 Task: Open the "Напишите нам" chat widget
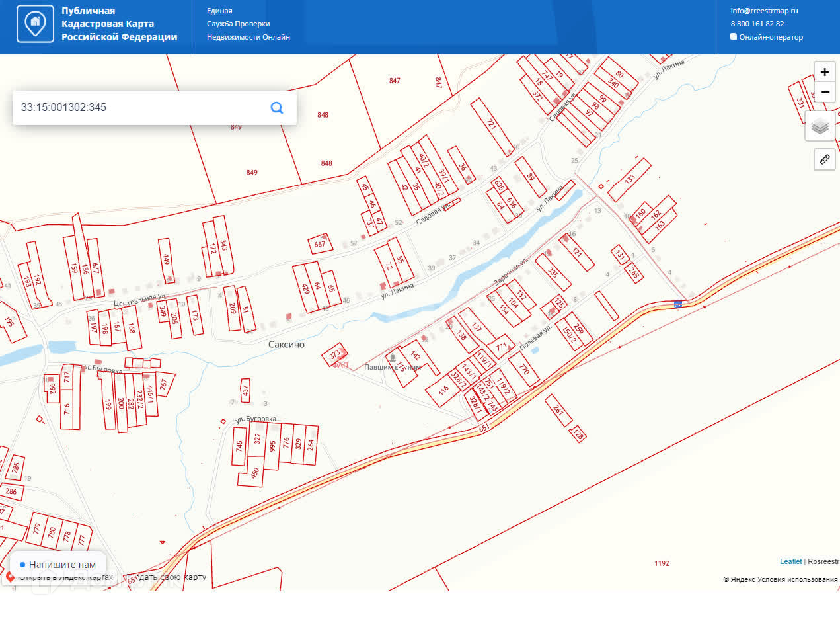[x=57, y=565]
